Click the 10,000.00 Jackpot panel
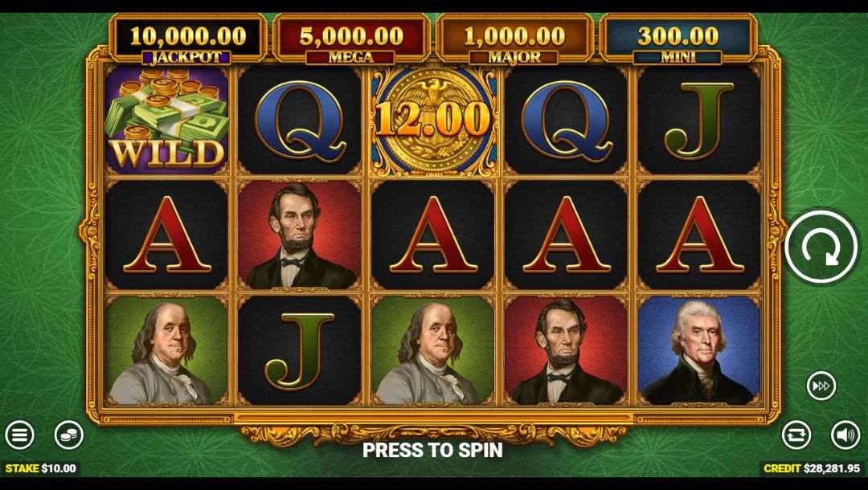This screenshot has width=868, height=490. click(187, 39)
